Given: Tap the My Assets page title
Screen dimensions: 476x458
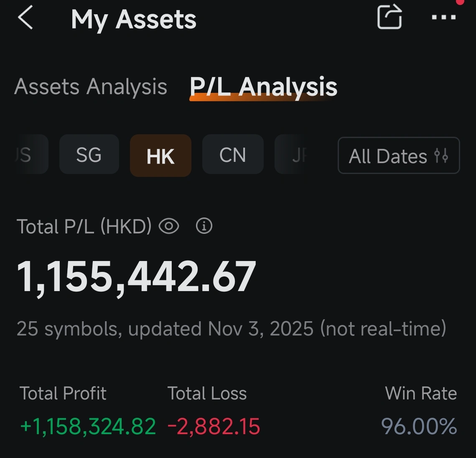Looking at the screenshot, I should click(134, 20).
